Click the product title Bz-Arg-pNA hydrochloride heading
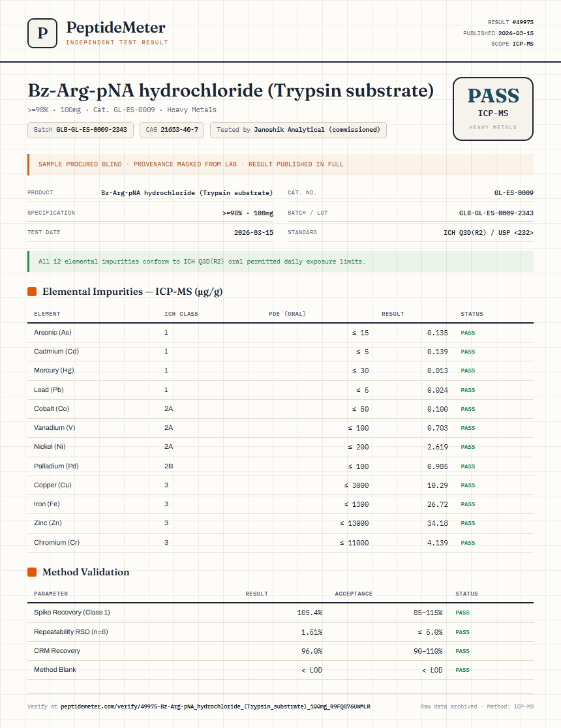This screenshot has height=728, width=561. point(231,90)
